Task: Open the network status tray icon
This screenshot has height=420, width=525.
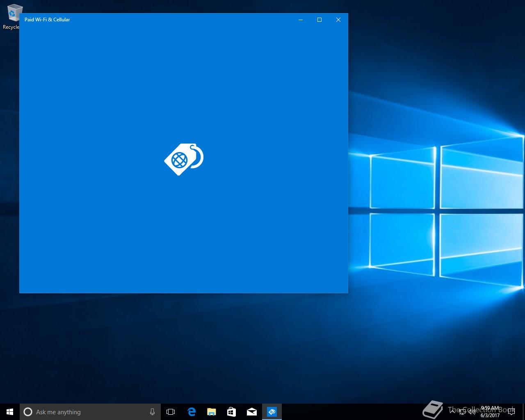Action: pyautogui.click(x=462, y=412)
